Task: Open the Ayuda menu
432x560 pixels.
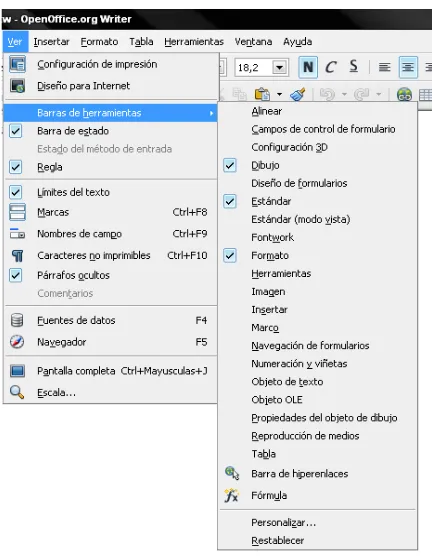Action: coord(297,42)
